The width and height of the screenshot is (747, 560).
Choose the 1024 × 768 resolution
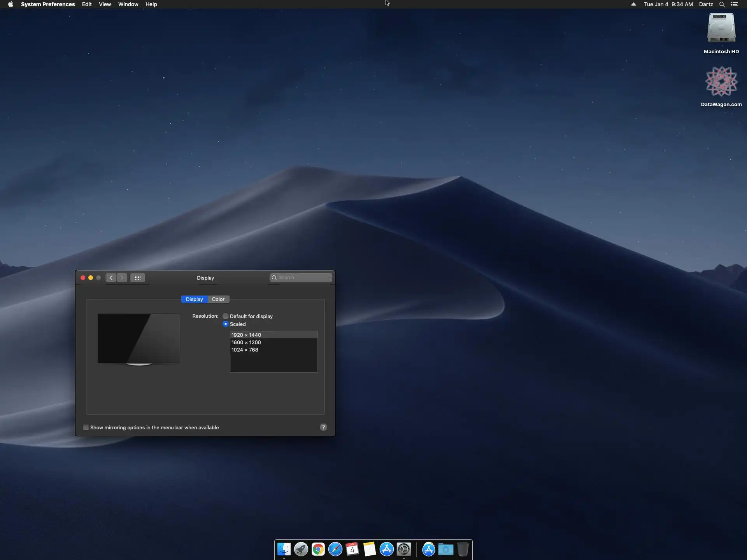[x=245, y=350]
